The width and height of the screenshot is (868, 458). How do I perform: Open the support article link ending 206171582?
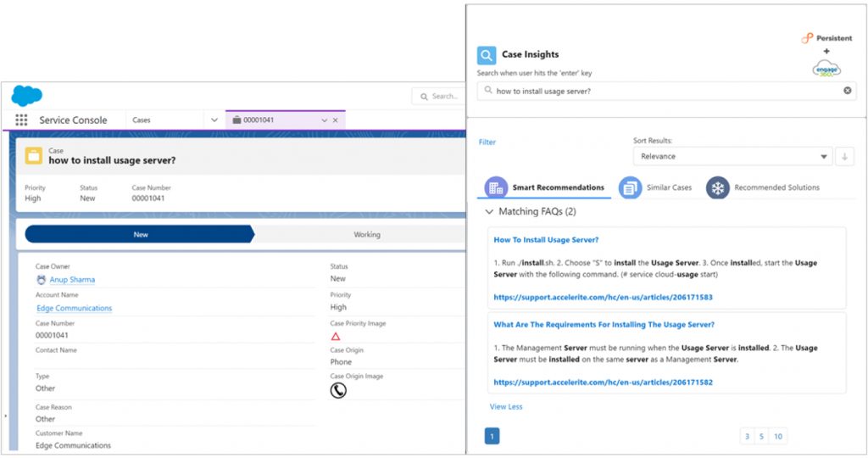tap(603, 383)
